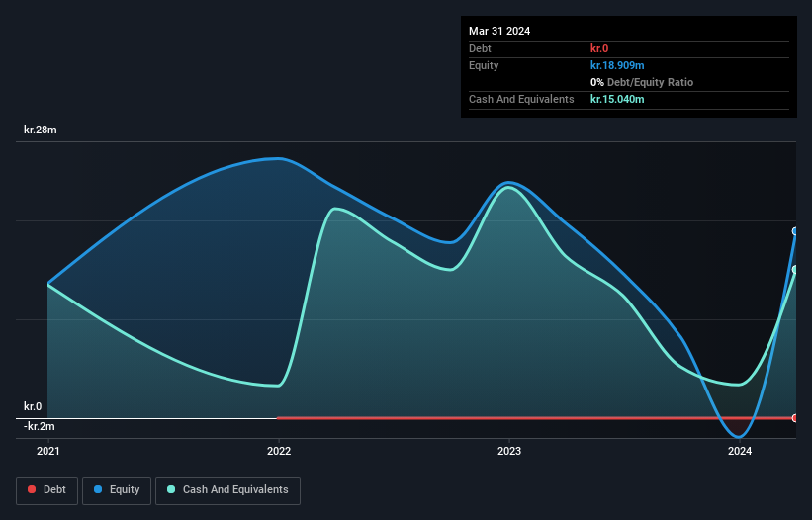Screen dimensions: 812x520
Task: Click the 2022 x-axis label
Action: [279, 451]
